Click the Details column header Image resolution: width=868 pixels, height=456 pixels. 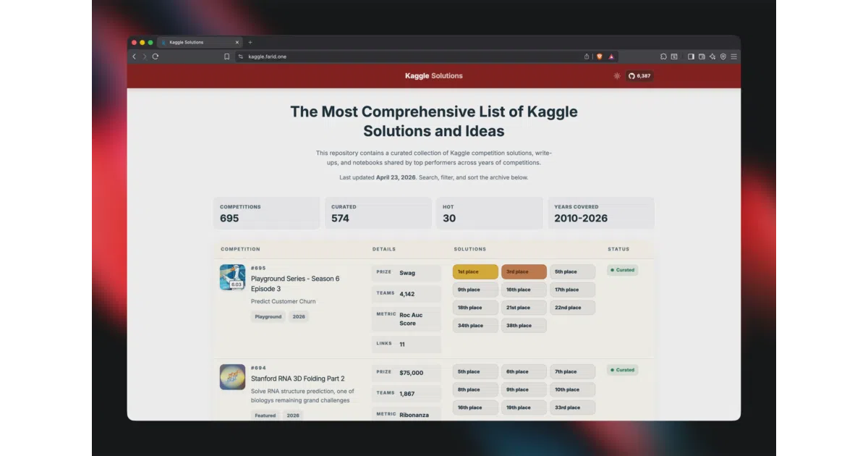coord(384,249)
